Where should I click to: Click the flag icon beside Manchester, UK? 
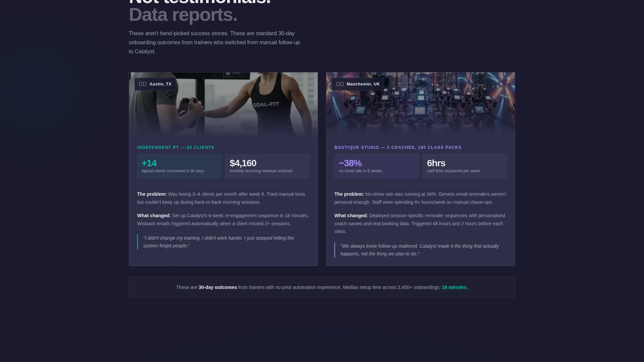click(340, 84)
